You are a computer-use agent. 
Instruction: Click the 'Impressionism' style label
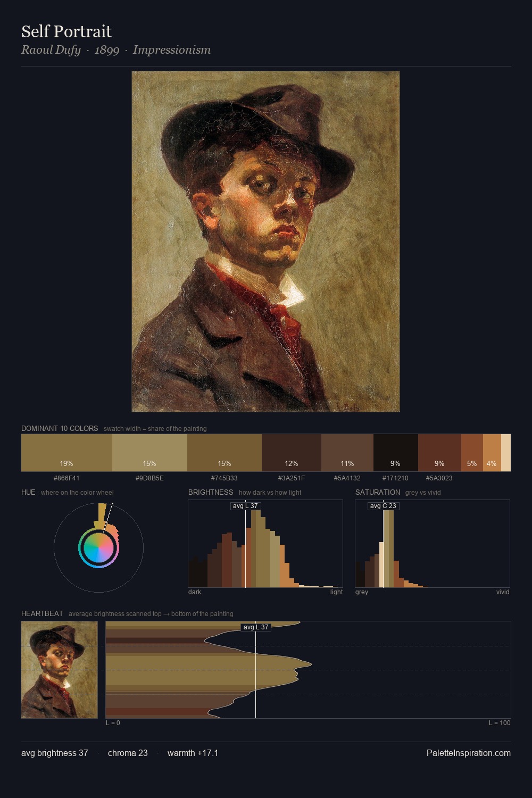pos(172,50)
